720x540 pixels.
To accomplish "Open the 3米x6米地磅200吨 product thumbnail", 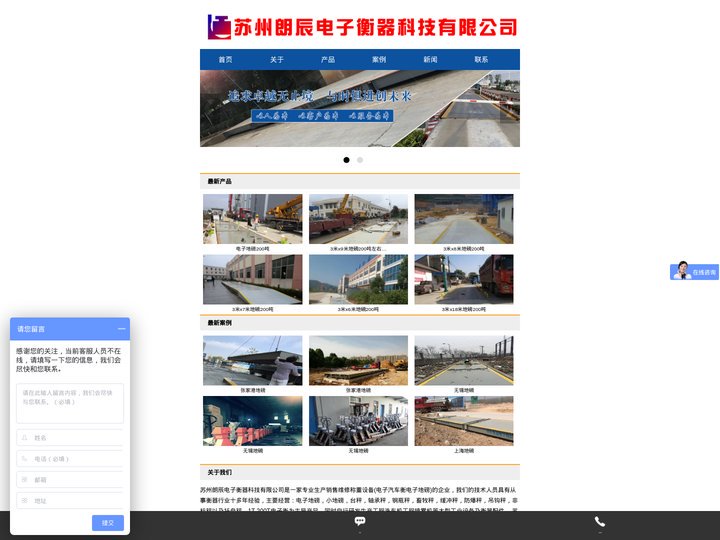I will click(358, 280).
